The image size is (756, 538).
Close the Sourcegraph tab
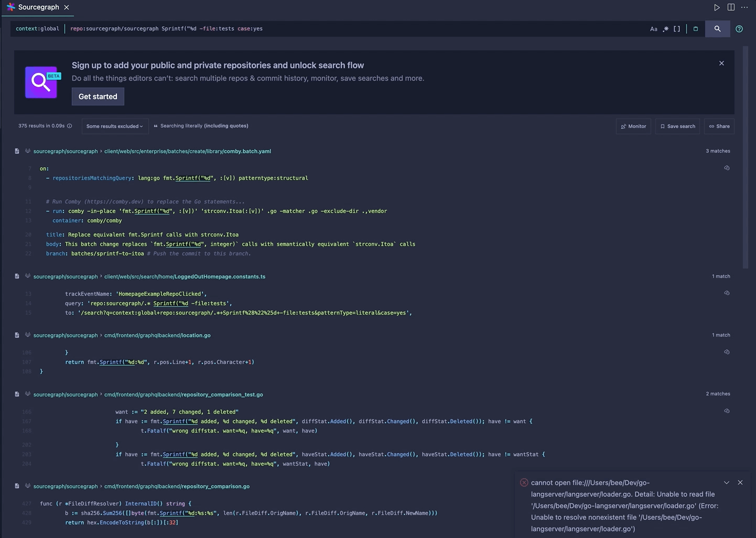(67, 7)
